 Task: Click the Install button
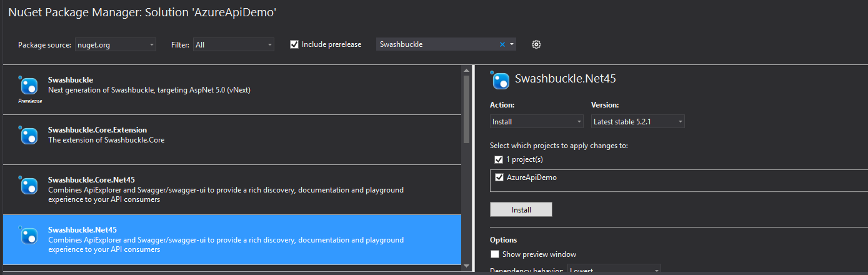(x=521, y=209)
